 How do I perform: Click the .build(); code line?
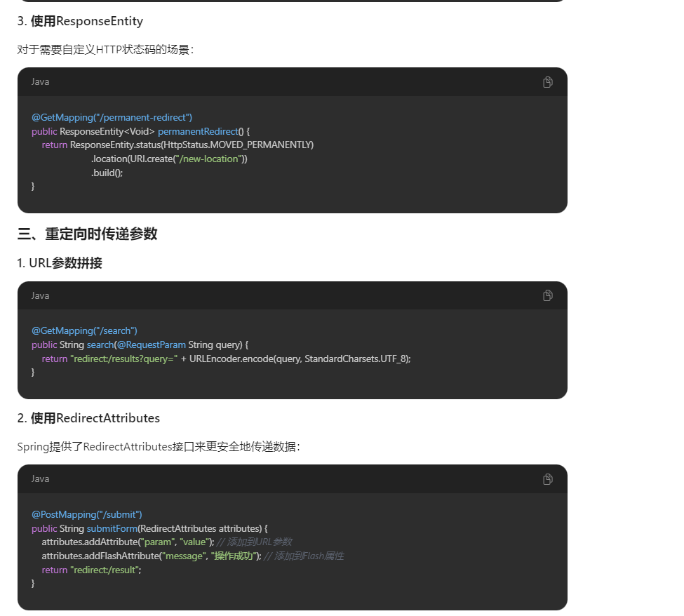tap(107, 173)
